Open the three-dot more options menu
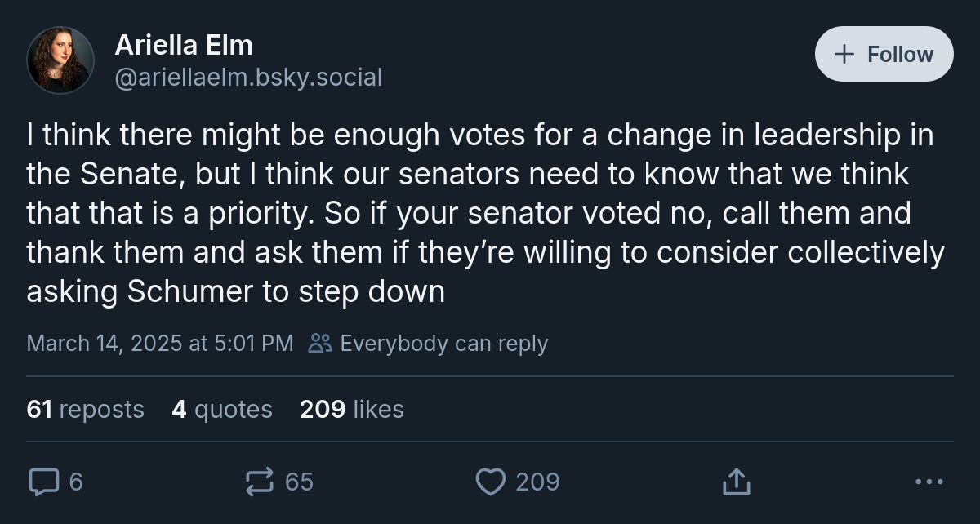Screen dimensions: 980x524 coord(929,482)
